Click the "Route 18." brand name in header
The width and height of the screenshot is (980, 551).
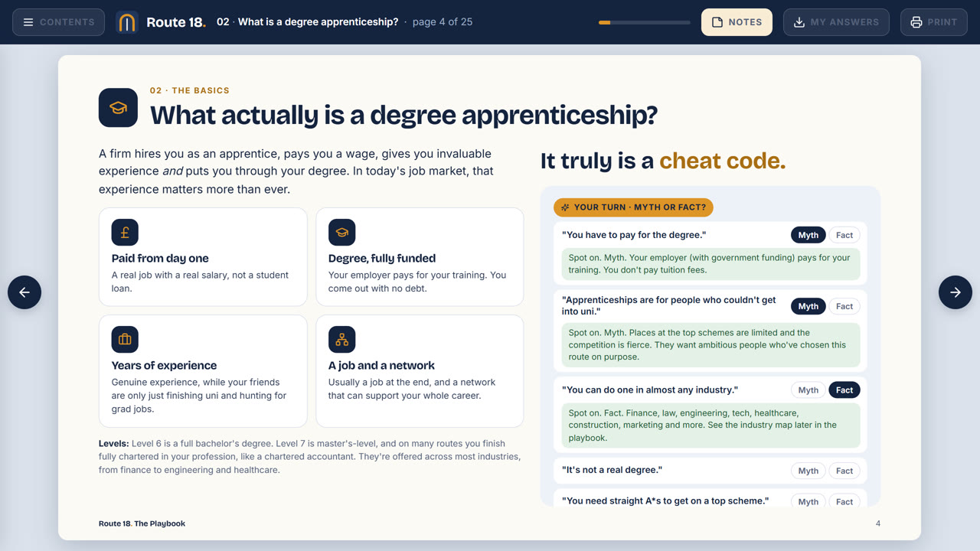pos(176,22)
